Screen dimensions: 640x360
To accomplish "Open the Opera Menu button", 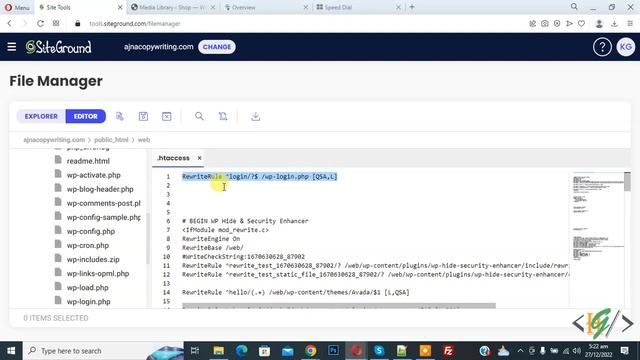I will (x=17, y=7).
